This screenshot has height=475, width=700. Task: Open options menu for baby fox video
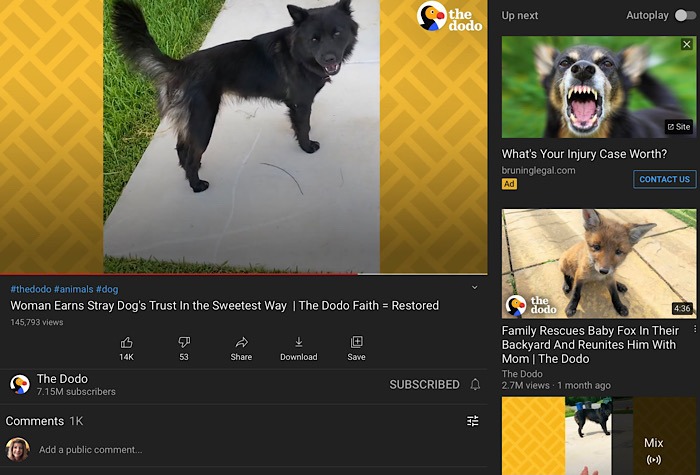(695, 329)
